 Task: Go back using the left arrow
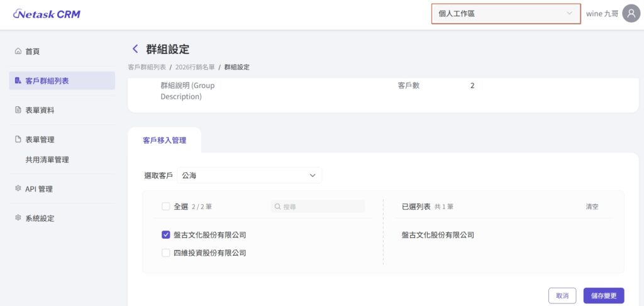(135, 49)
